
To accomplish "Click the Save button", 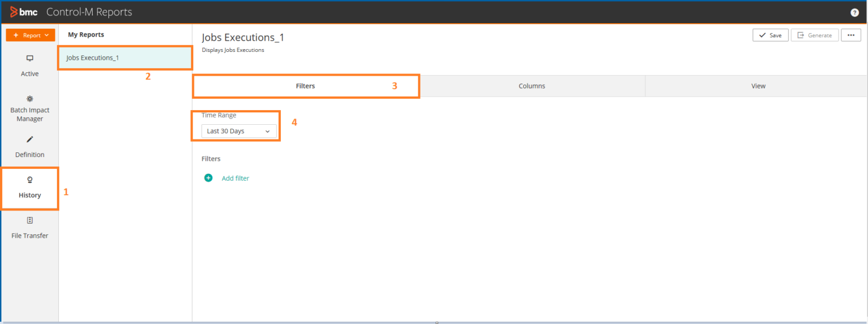I will pyautogui.click(x=770, y=35).
